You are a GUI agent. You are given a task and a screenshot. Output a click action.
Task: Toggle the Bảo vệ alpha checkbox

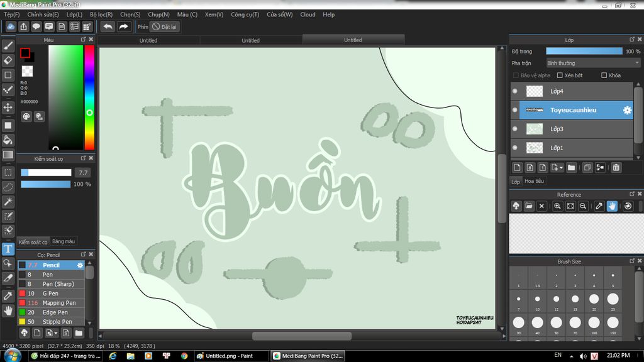(x=516, y=75)
